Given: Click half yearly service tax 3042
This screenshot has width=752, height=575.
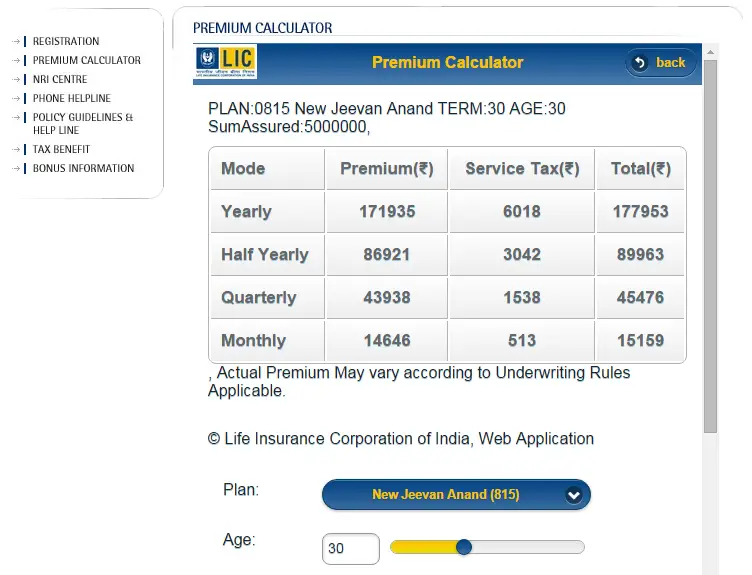Looking at the screenshot, I should [x=522, y=255].
